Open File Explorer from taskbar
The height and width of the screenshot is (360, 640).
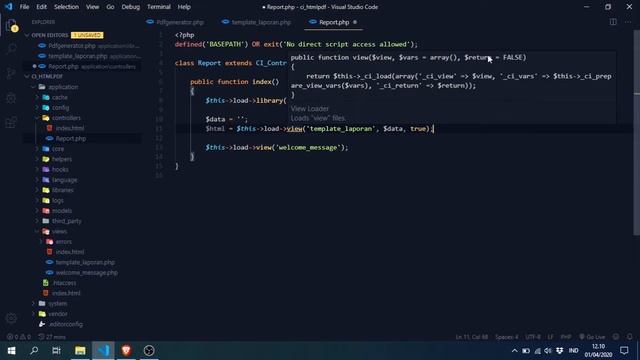pos(80,351)
